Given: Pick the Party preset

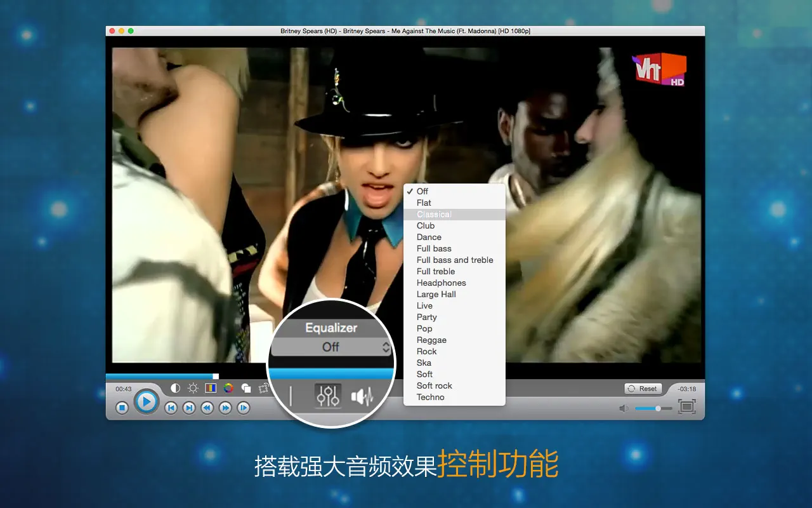Looking at the screenshot, I should tap(454, 317).
